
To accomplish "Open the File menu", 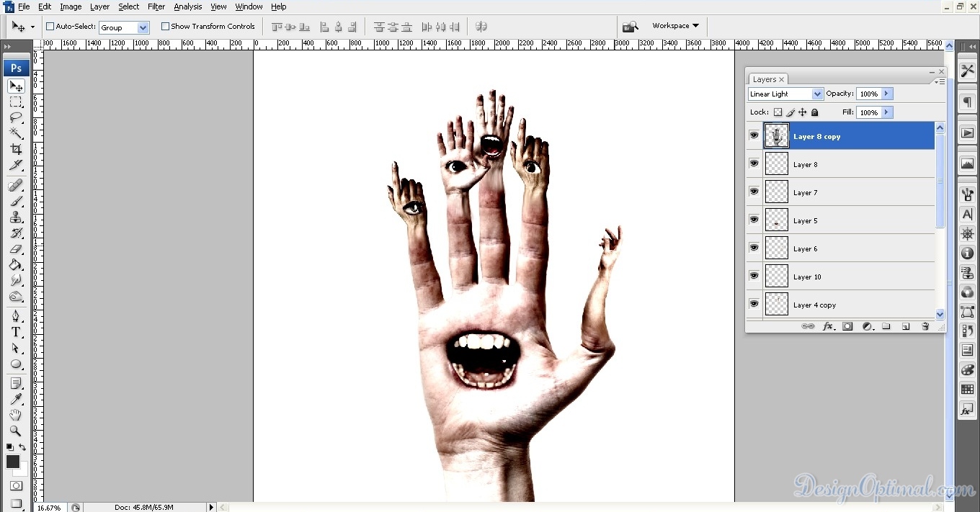I will pyautogui.click(x=24, y=6).
